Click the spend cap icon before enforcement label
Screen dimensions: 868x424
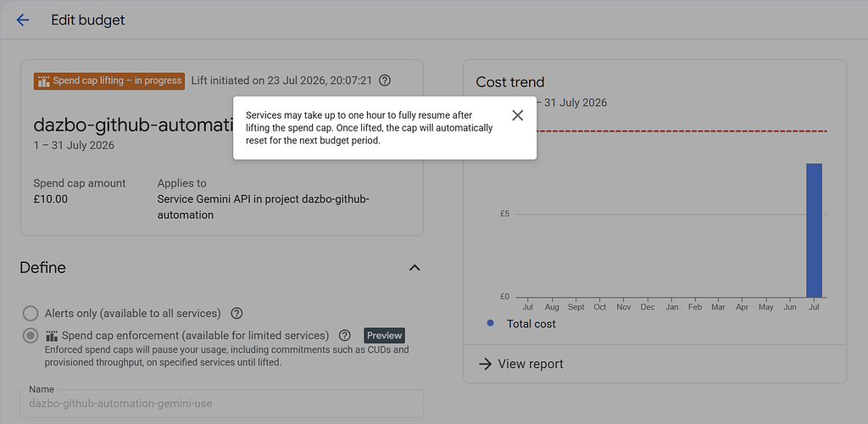coord(52,336)
